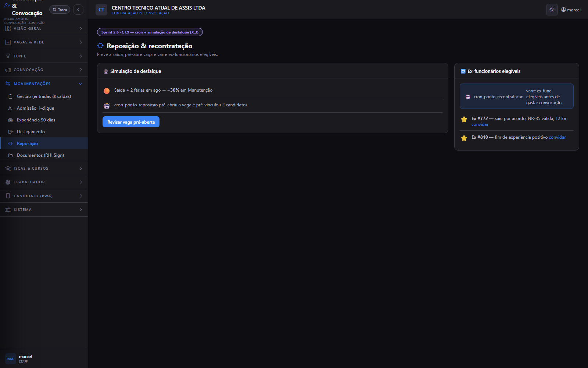Click the Experiência 90 dias icon

pos(10,120)
